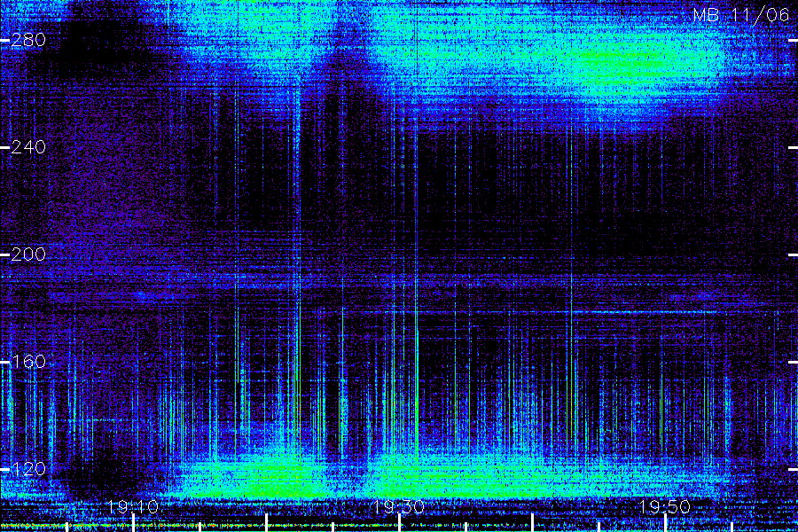Click the MB 11/06 date label
Screen dimensions: 798x532
point(741,15)
